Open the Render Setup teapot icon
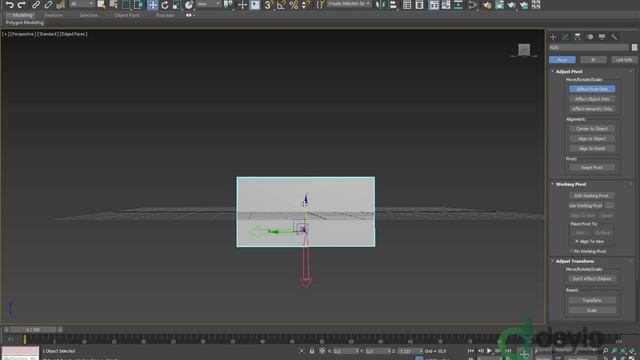This screenshot has height=360, width=640. pos(487,4)
